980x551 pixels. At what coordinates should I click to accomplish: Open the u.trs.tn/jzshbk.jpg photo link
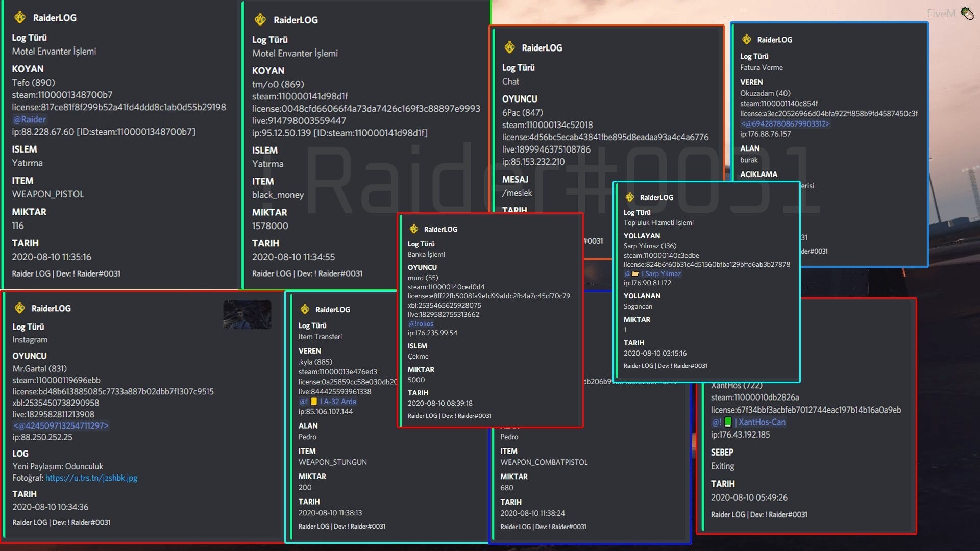coord(91,478)
